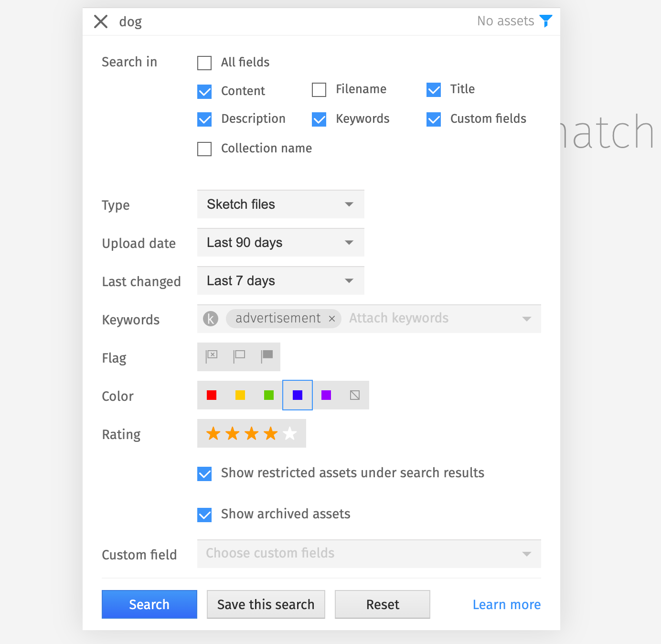661x644 pixels.
Task: Set rating to five stars
Action: [290, 433]
